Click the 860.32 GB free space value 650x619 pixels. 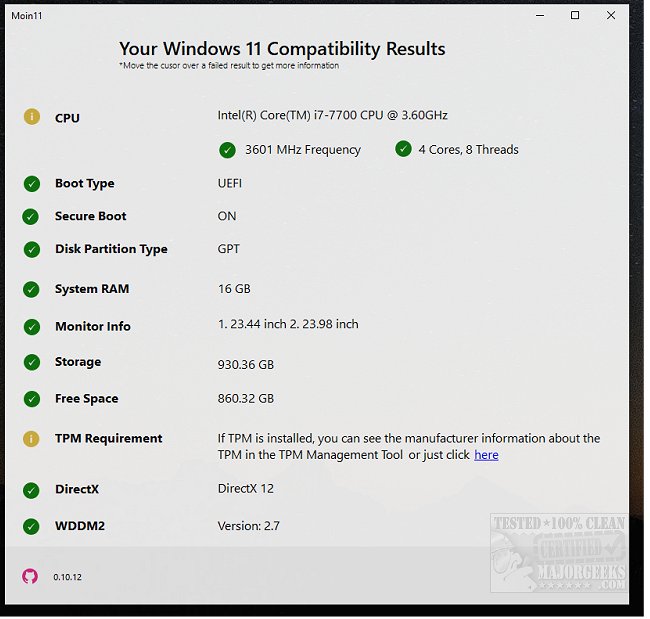pyautogui.click(x=246, y=398)
